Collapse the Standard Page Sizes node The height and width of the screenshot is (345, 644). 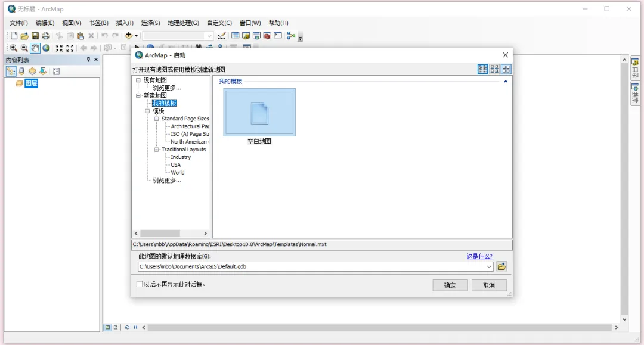point(156,119)
